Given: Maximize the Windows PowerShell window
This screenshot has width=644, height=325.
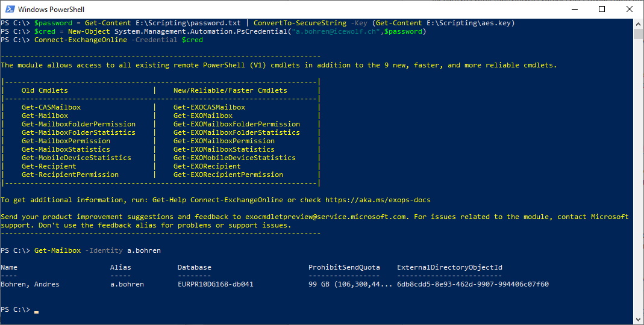Looking at the screenshot, I should point(601,9).
